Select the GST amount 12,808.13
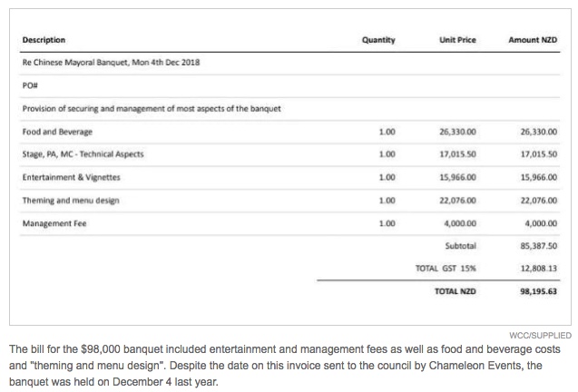Viewport: 578px width, 392px height. coord(538,269)
